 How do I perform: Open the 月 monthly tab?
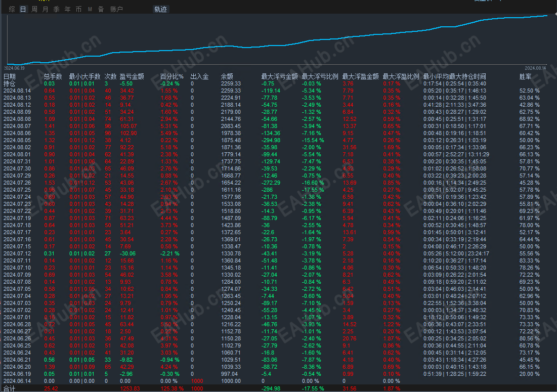(45, 9)
